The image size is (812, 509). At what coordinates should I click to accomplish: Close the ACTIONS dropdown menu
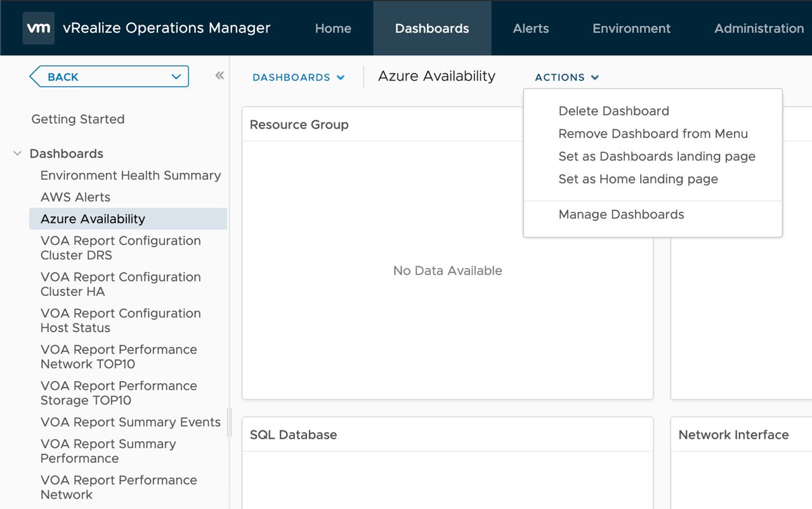pyautogui.click(x=567, y=77)
